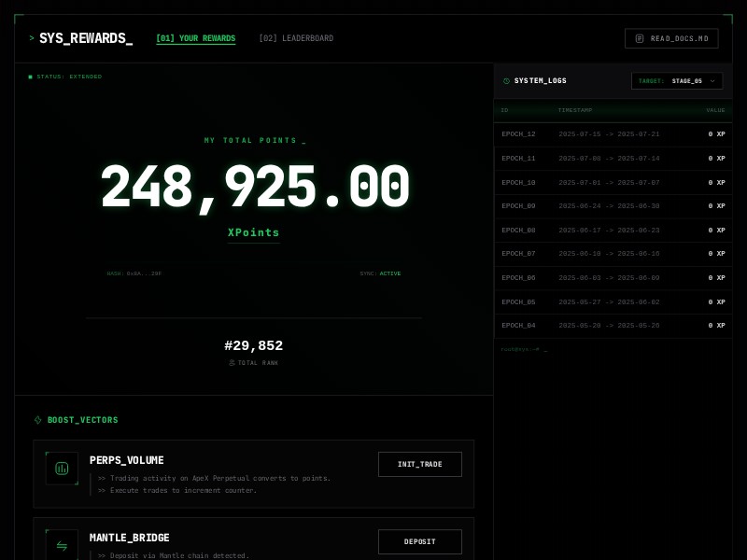Toggle the SYNC: ACTIVE status

[381, 273]
